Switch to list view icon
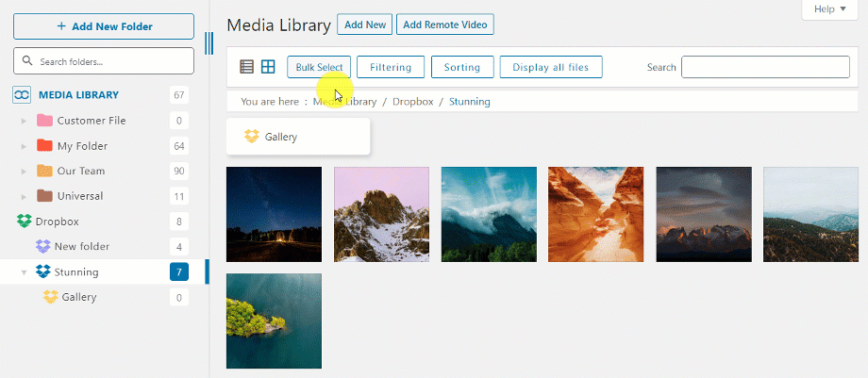 pos(247,67)
